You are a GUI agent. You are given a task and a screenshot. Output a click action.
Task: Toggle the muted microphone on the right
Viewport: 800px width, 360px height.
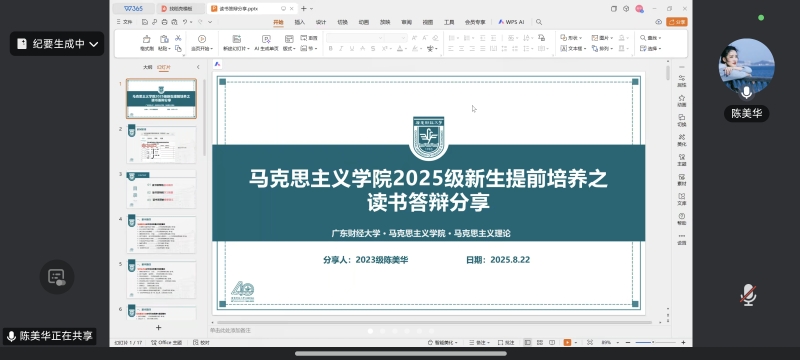coord(748,295)
